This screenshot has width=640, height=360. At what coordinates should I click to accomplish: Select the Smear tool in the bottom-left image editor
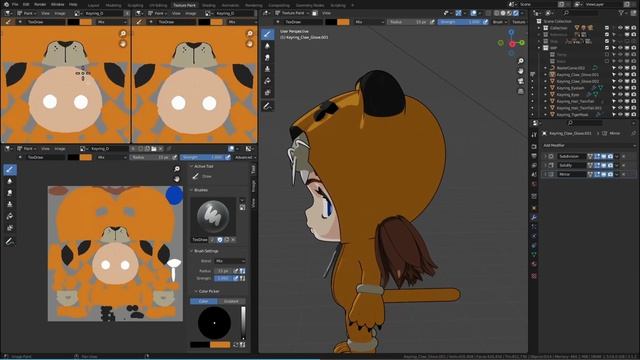point(10,193)
